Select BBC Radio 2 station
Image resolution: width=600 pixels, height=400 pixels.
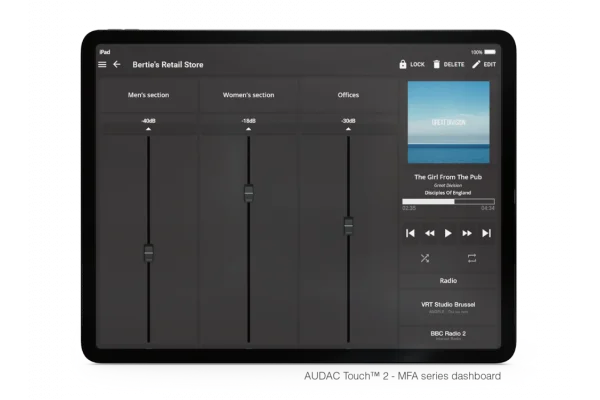tap(448, 336)
